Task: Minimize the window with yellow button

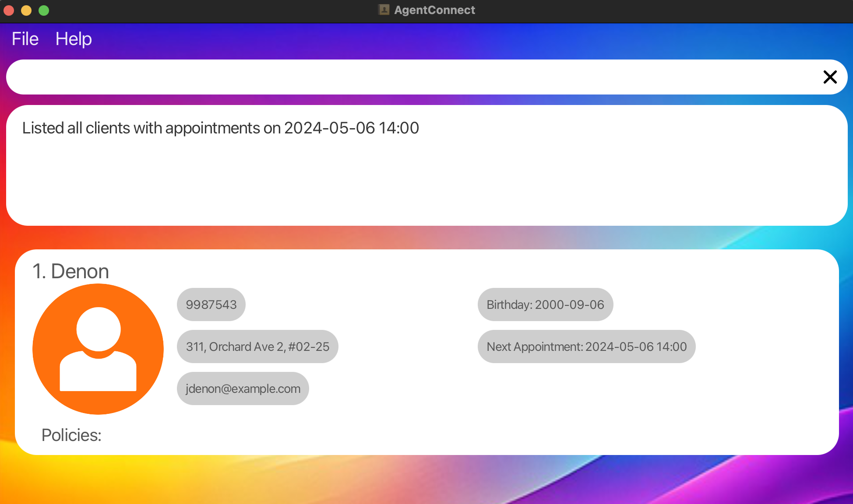Action: click(26, 10)
